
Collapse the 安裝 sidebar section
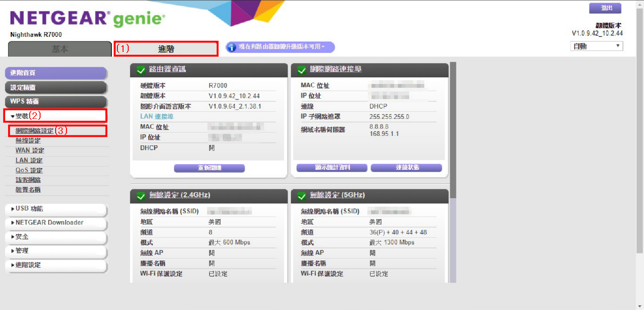coord(56,116)
